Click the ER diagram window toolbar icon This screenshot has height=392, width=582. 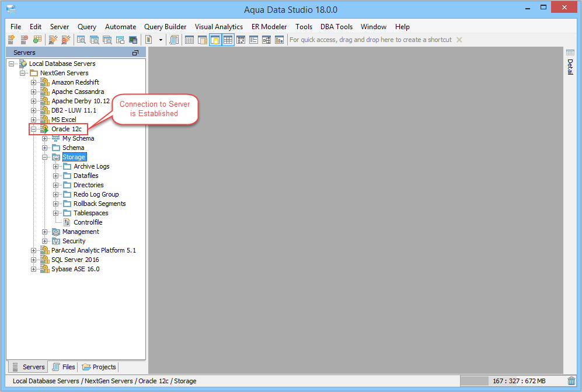pyautogui.click(x=267, y=40)
